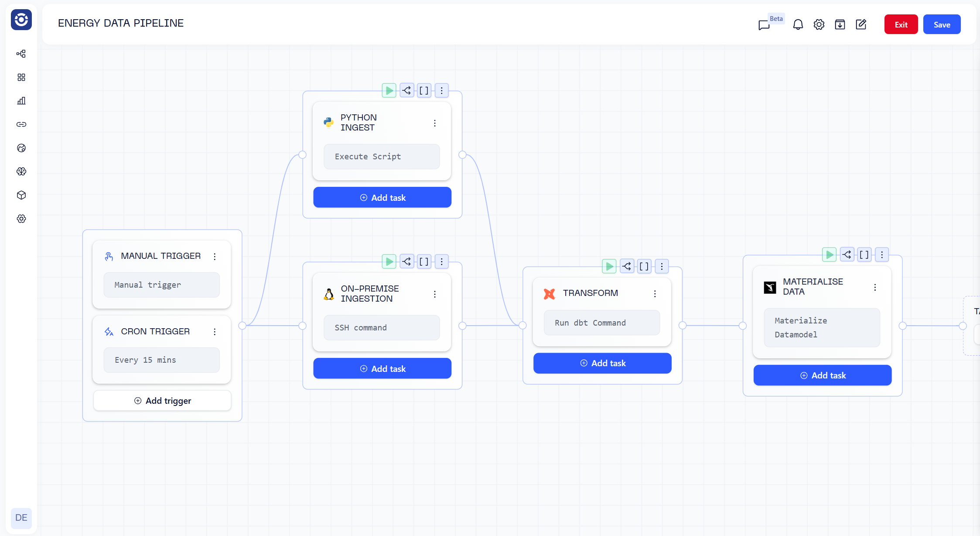Open pipeline settings gear in header
This screenshot has height=536, width=980.
pyautogui.click(x=819, y=25)
